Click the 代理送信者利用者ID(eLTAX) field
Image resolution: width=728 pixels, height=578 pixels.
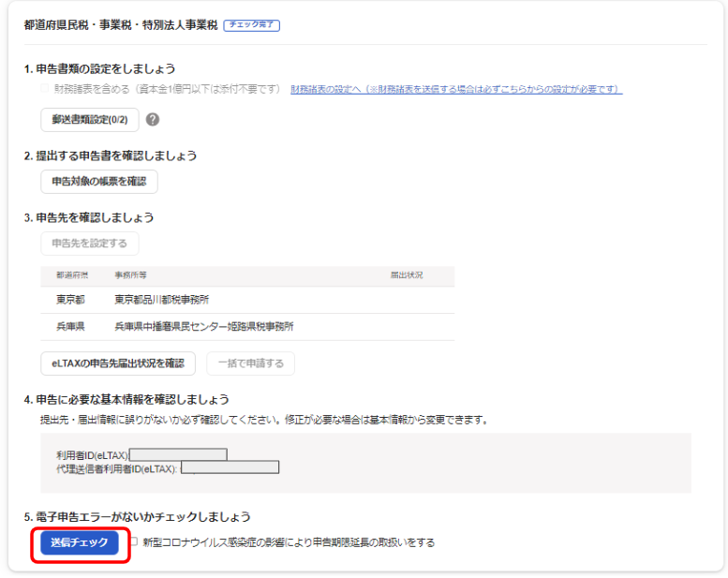pyautogui.click(x=230, y=467)
